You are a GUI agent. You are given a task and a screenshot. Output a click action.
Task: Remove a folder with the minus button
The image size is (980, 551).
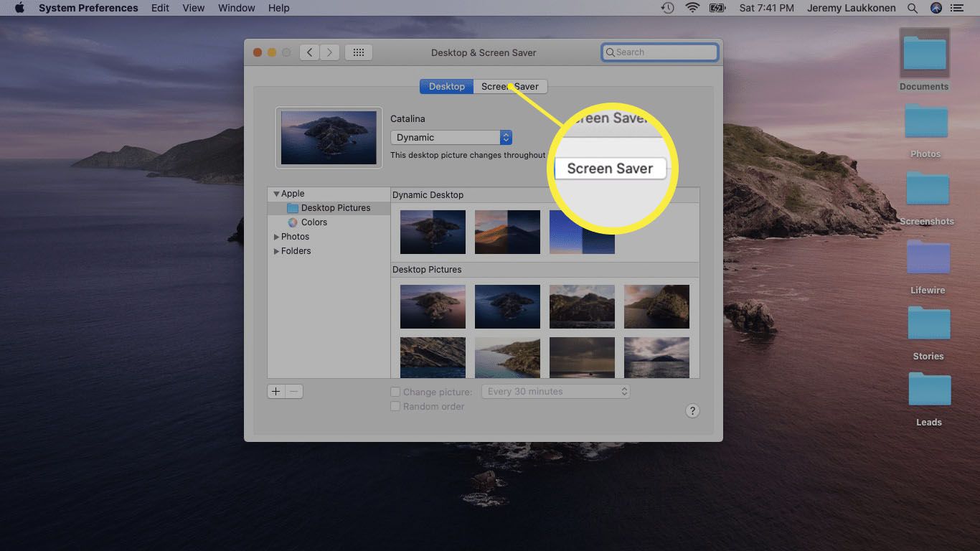pyautogui.click(x=294, y=392)
